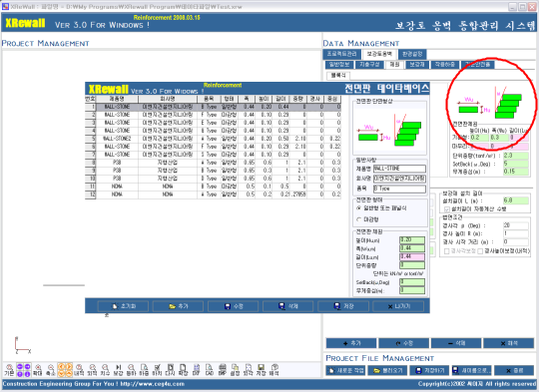Click the BMP export icon

click(222, 370)
